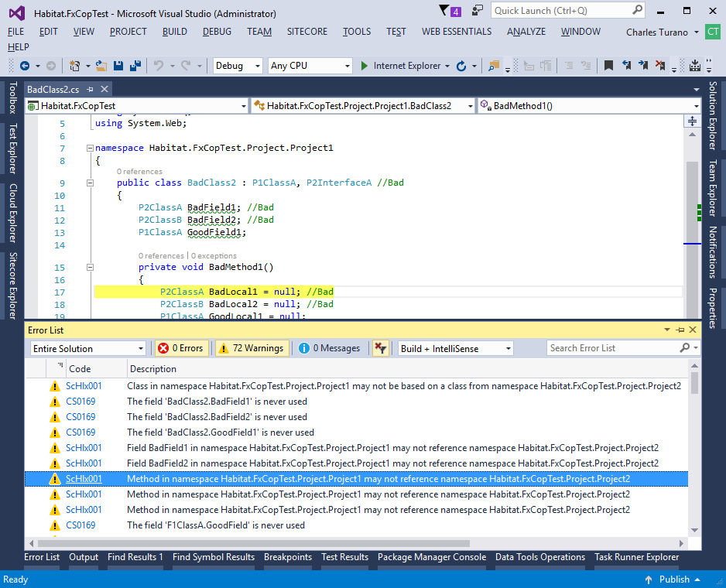
Task: Open the Charles Turano account dropdown
Action: (x=662, y=32)
